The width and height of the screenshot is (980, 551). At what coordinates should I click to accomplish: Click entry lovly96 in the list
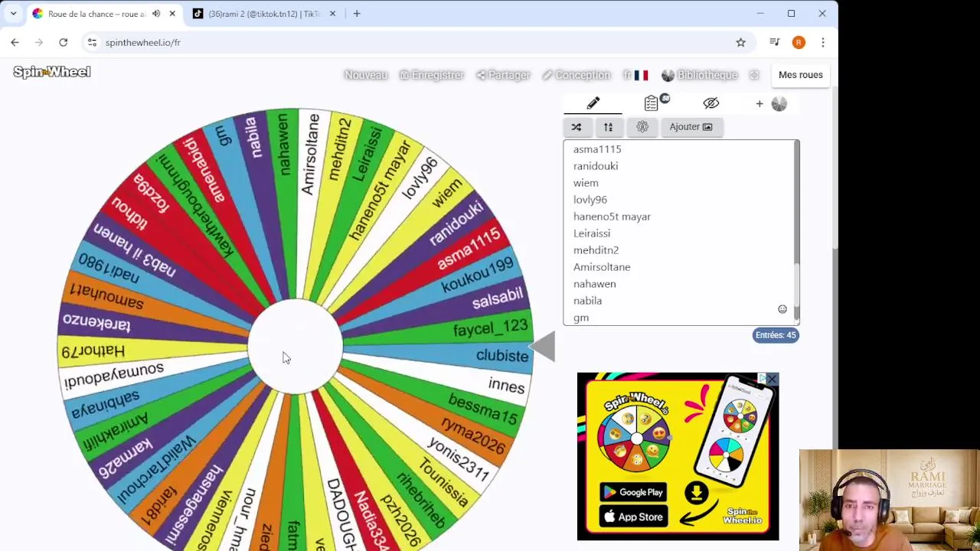pos(590,200)
